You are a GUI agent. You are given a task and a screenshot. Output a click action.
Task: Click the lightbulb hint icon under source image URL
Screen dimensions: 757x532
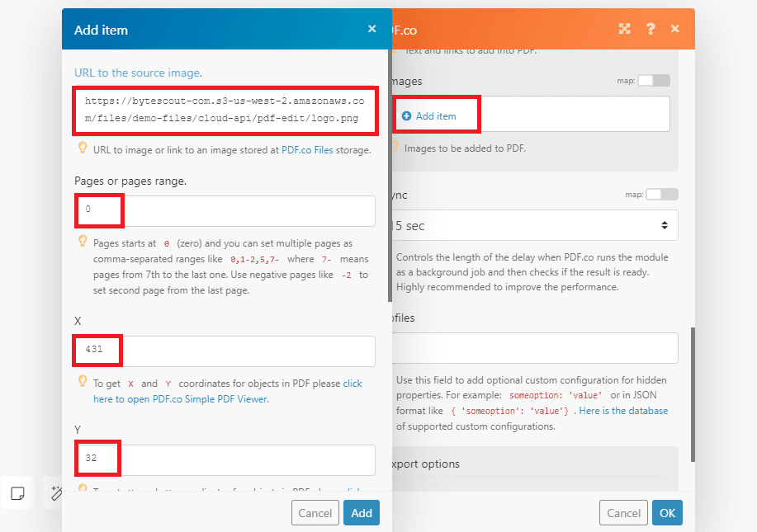(x=83, y=148)
